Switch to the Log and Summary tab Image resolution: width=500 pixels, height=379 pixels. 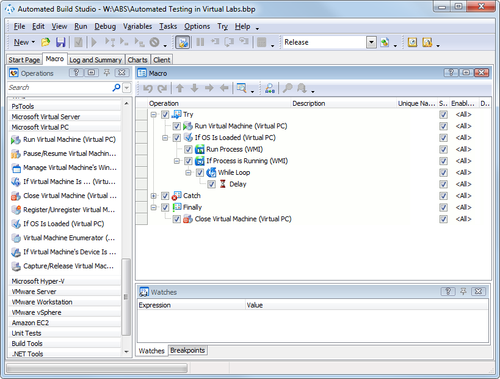pos(96,60)
